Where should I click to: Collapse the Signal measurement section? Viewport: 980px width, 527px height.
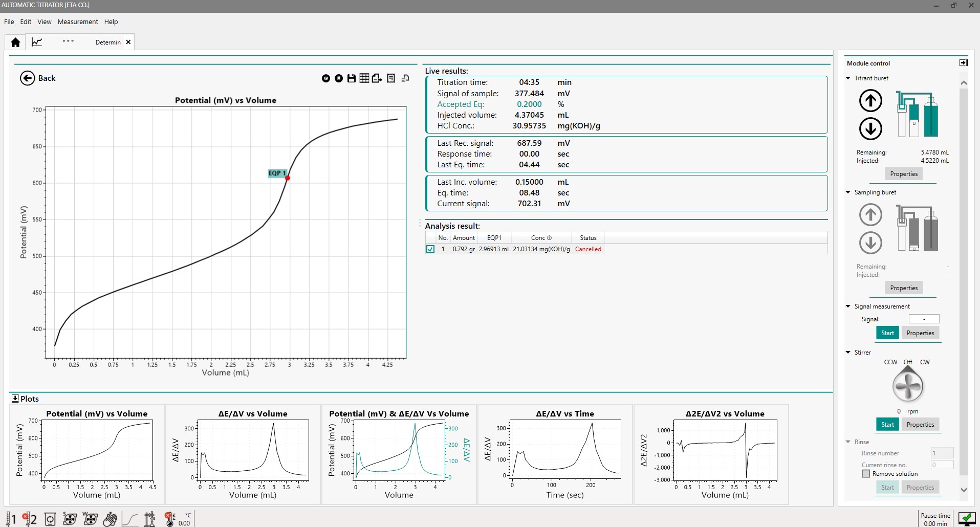tap(848, 306)
